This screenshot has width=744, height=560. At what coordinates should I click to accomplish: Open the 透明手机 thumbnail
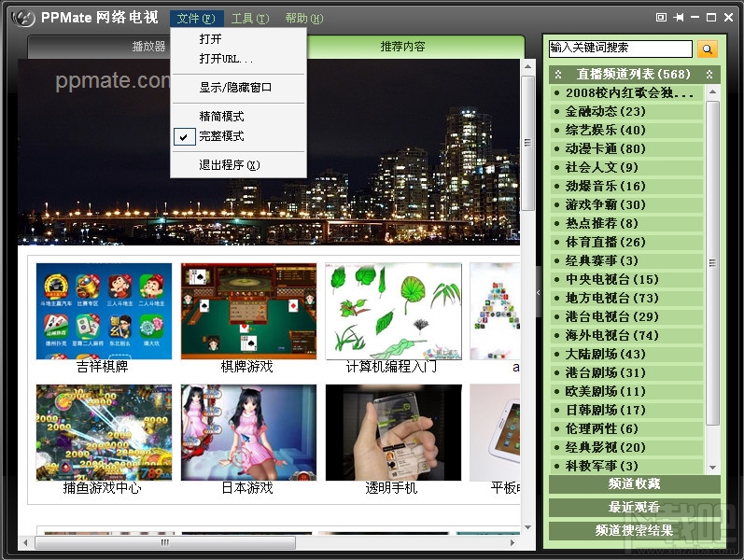click(x=393, y=432)
